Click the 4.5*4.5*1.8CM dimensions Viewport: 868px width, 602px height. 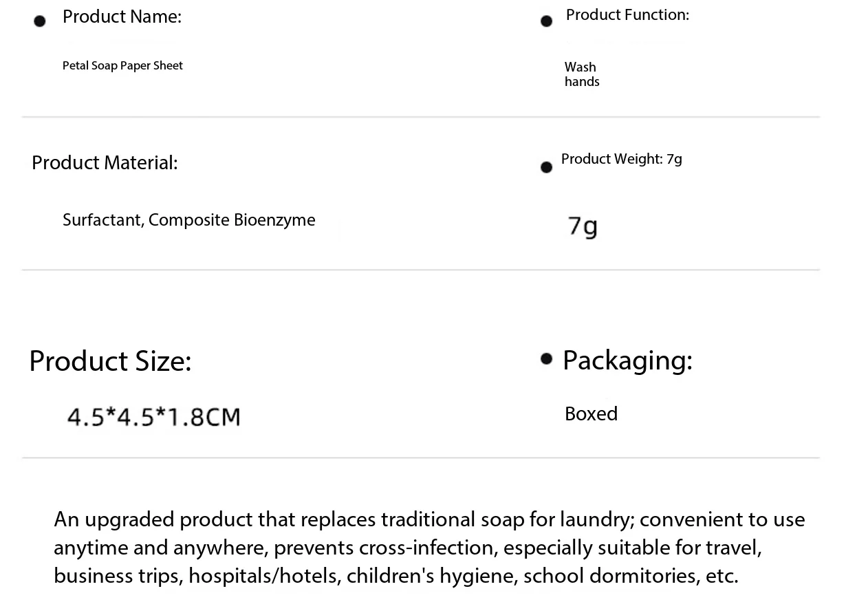pyautogui.click(x=154, y=417)
